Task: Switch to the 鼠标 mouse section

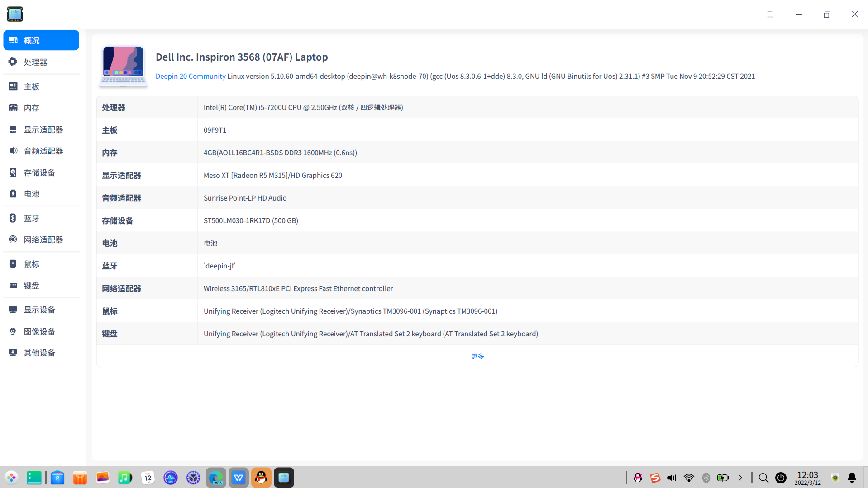Action: click(41, 264)
